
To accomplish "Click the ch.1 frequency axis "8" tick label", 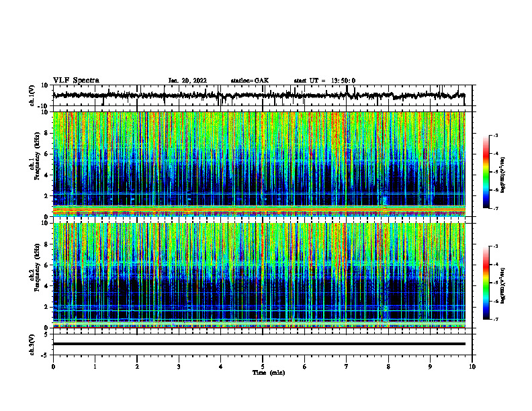I will click(46, 133).
